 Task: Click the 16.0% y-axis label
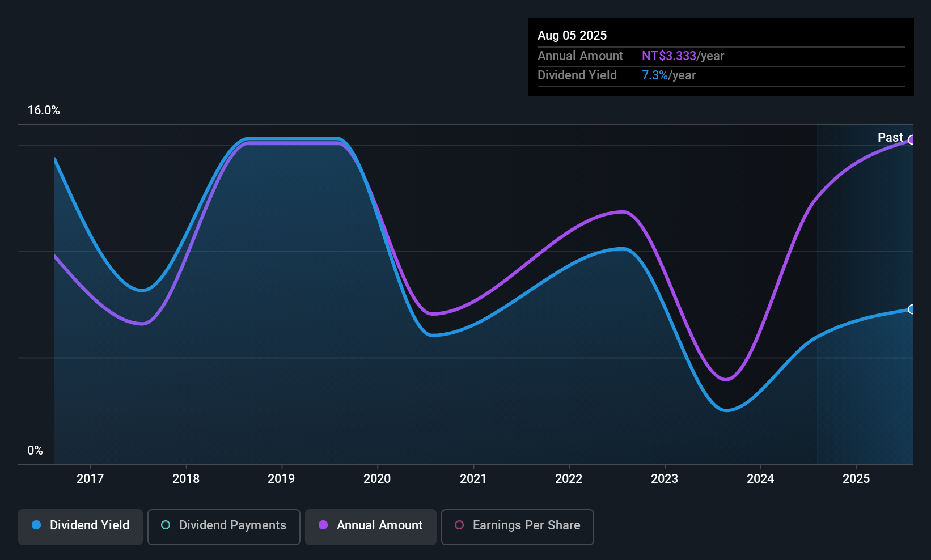pyautogui.click(x=44, y=111)
